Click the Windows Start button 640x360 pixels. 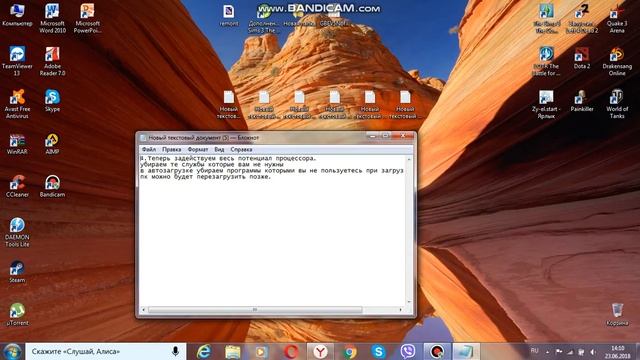pos(12,351)
